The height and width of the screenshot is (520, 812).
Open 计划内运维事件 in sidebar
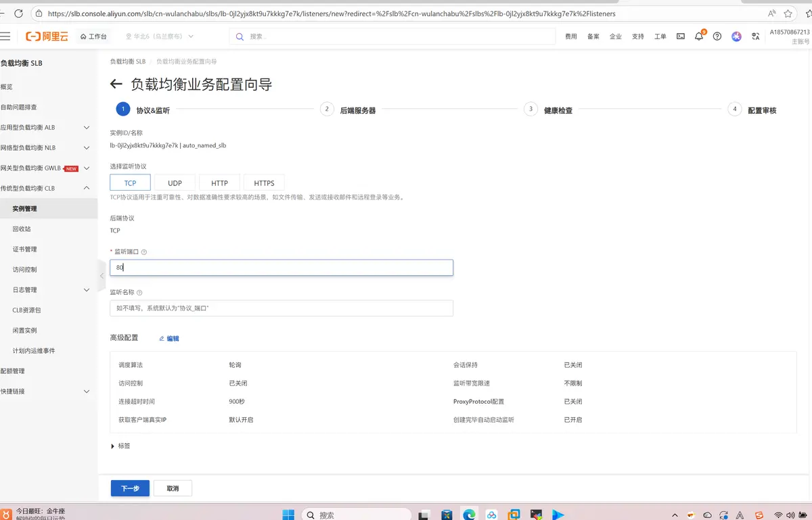(x=34, y=350)
